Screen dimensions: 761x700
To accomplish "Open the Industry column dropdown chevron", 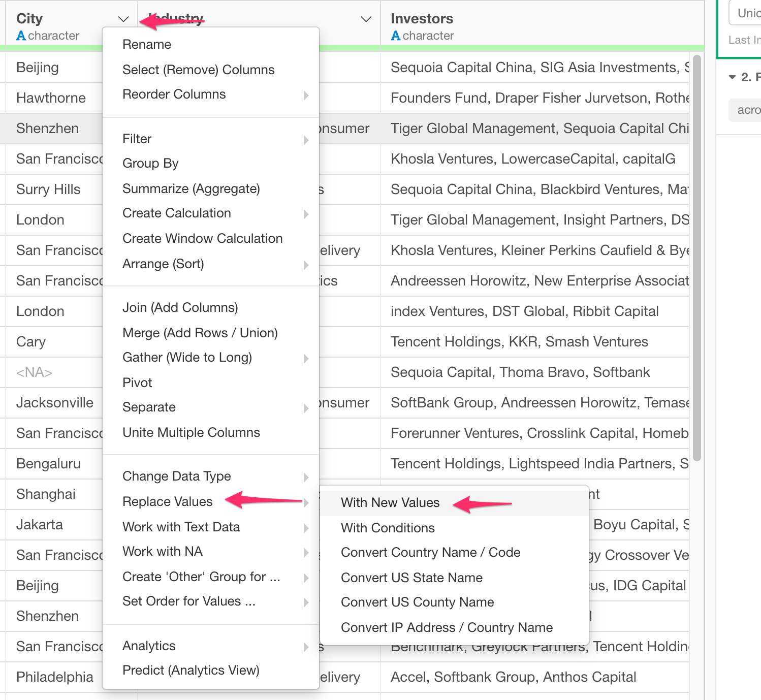I will pyautogui.click(x=366, y=19).
